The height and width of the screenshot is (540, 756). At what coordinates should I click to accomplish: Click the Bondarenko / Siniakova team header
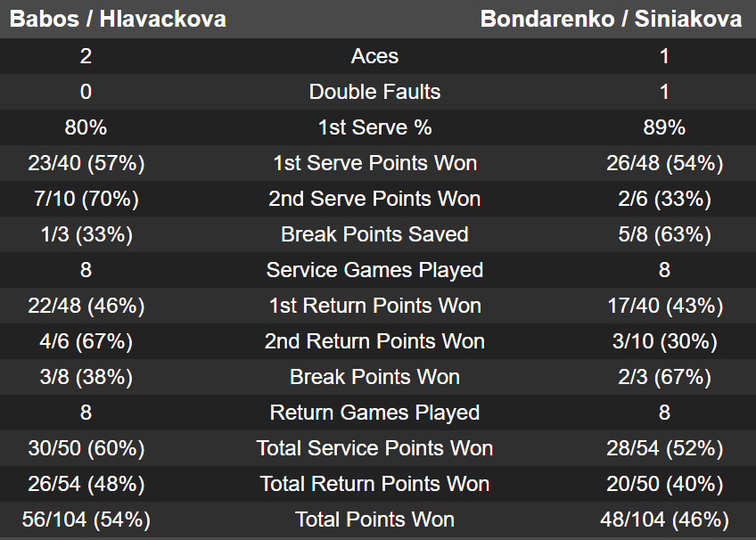[611, 19]
